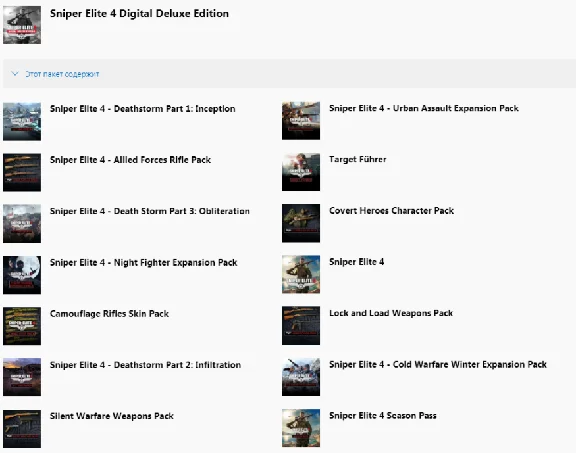Open Sniper Elite 4 Season Pass cover image
The image size is (576, 453).
(301, 428)
